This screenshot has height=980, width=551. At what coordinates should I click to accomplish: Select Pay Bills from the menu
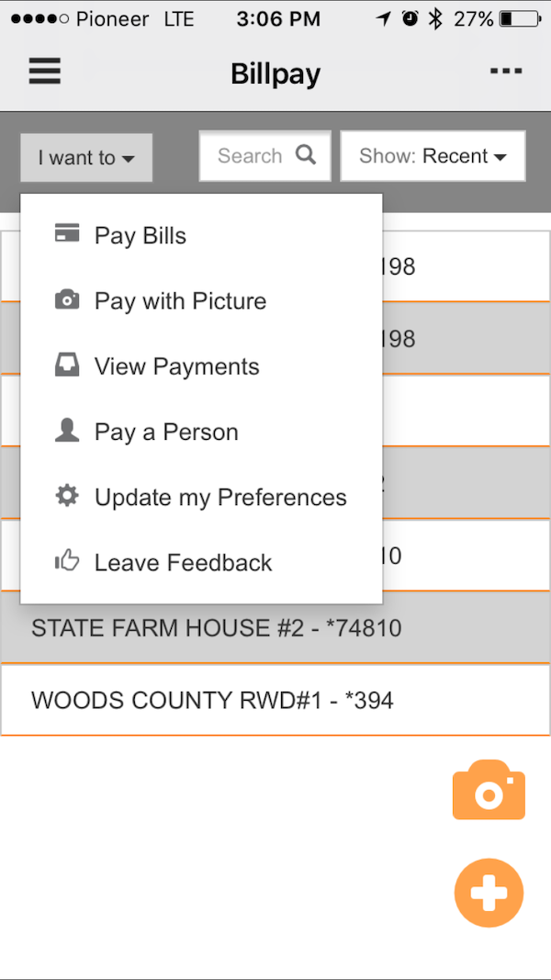pos(141,236)
